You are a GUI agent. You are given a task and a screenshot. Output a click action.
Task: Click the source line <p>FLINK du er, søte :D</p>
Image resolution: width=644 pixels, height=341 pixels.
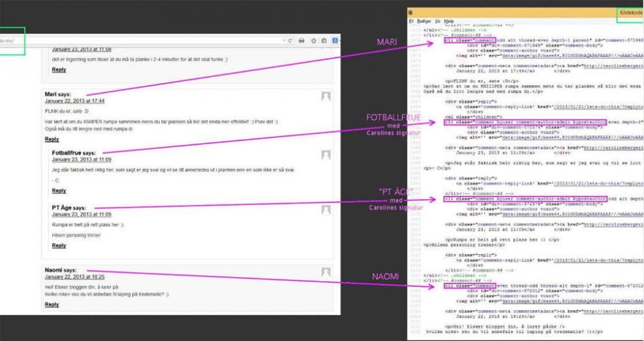coord(482,81)
